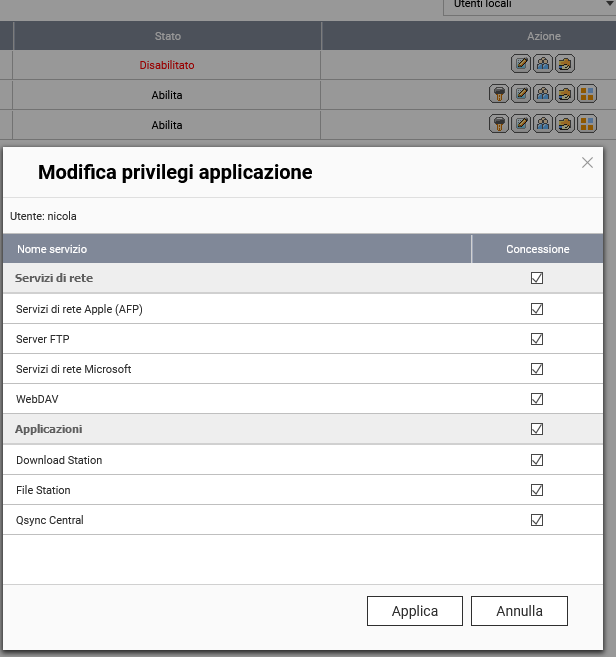
Task: Open the Utenti locali dropdown
Action: 524,6
